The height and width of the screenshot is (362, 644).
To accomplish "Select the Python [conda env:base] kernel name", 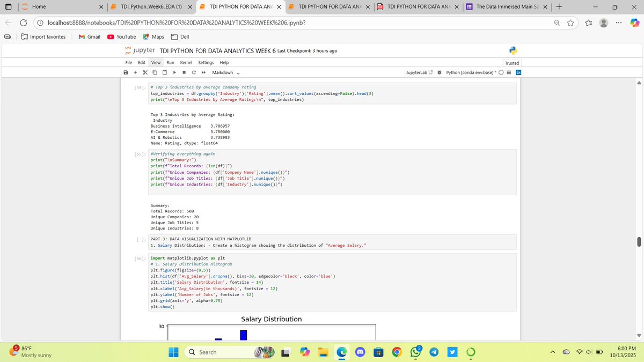I will 472,72.
